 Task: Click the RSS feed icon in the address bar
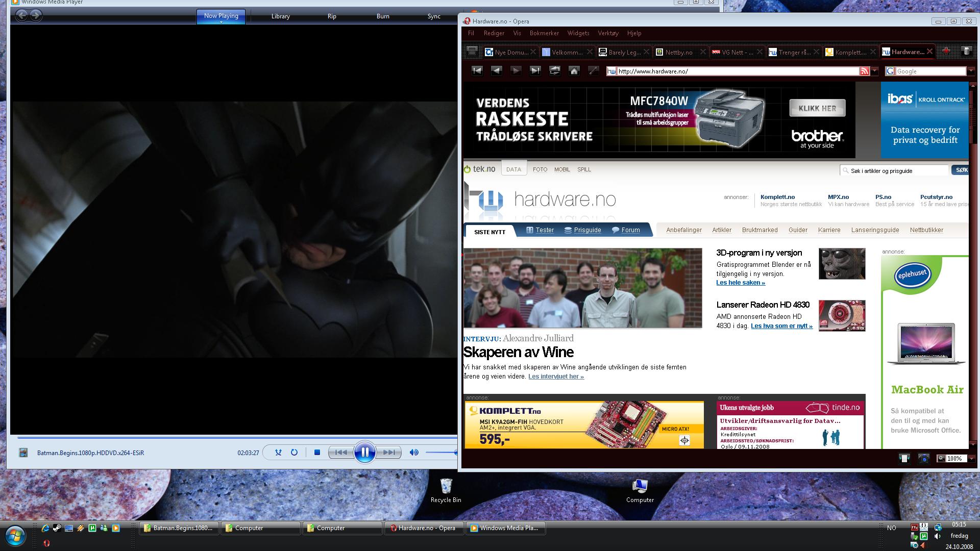pos(864,71)
